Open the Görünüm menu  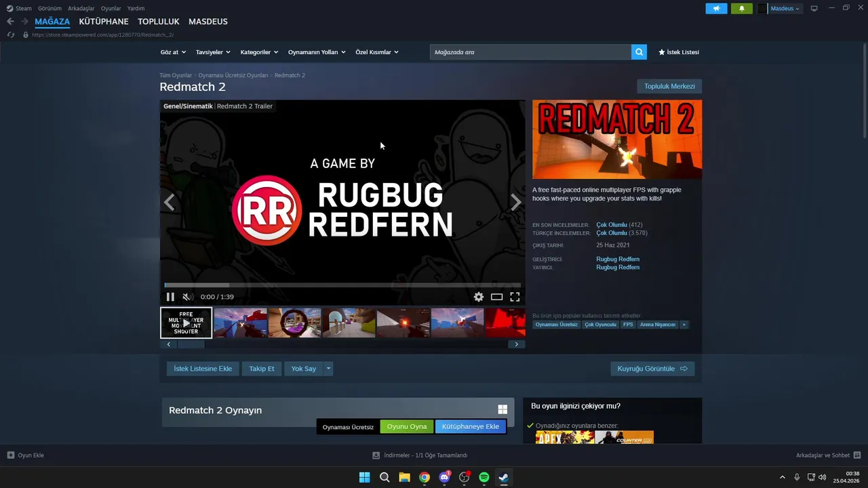pos(50,8)
